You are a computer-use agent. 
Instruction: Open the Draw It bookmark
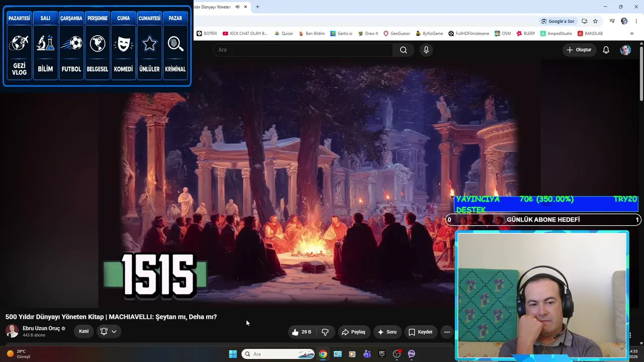[x=368, y=34]
